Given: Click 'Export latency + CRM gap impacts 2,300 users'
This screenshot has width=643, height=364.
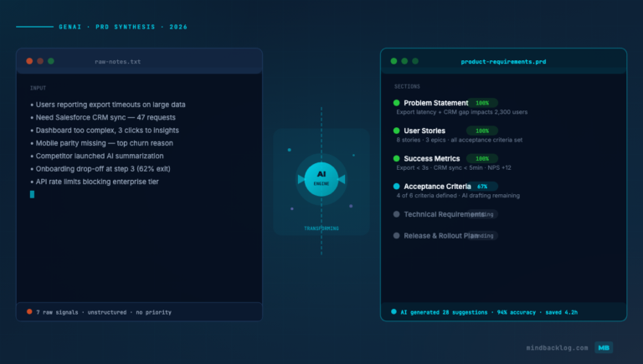Looking at the screenshot, I should 462,112.
